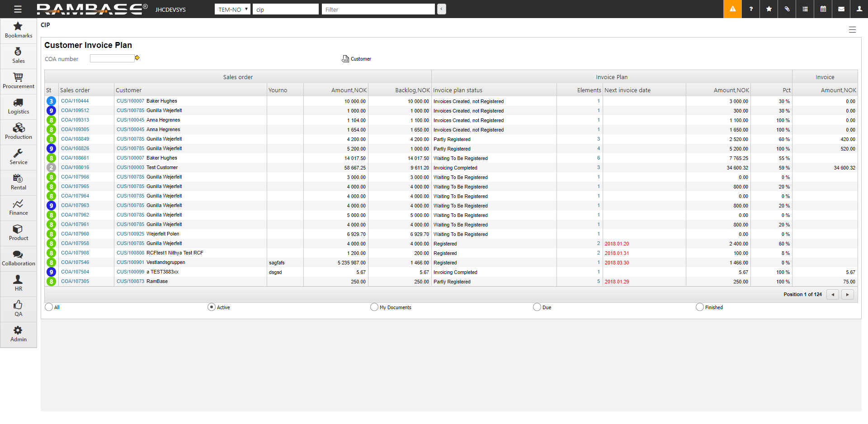The width and height of the screenshot is (868, 424).
Task: Sort by Next invoice date column header
Action: [x=627, y=90]
